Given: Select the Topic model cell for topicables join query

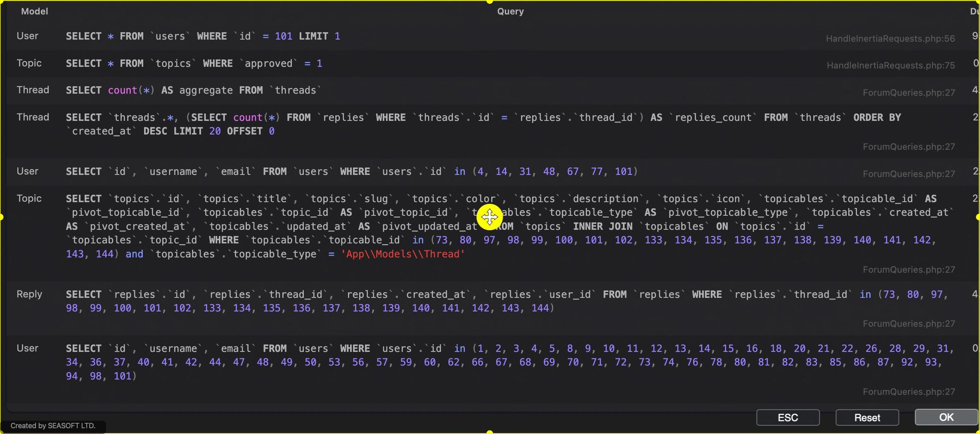Looking at the screenshot, I should (29, 198).
